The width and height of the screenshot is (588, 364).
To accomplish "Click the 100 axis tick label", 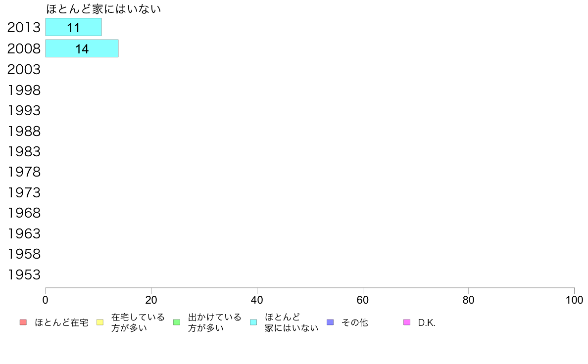I will (x=574, y=300).
